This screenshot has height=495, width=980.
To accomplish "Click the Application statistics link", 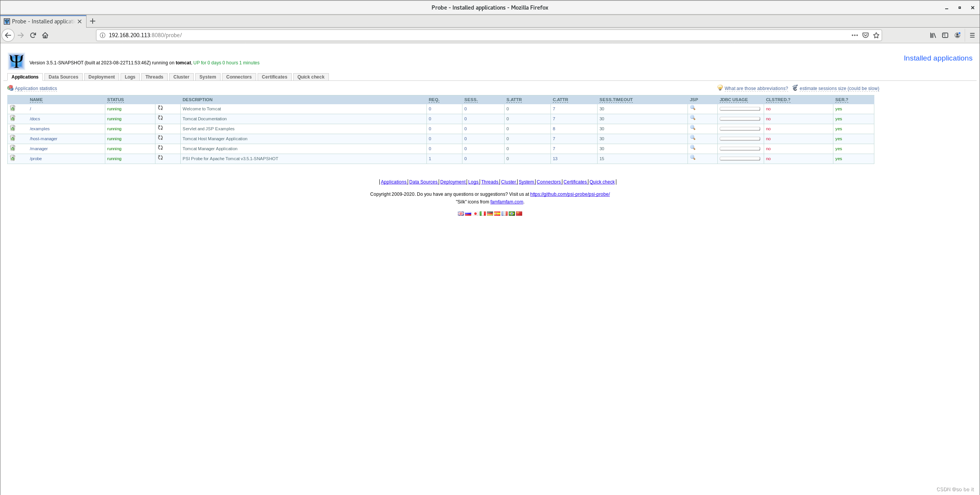I will (36, 89).
